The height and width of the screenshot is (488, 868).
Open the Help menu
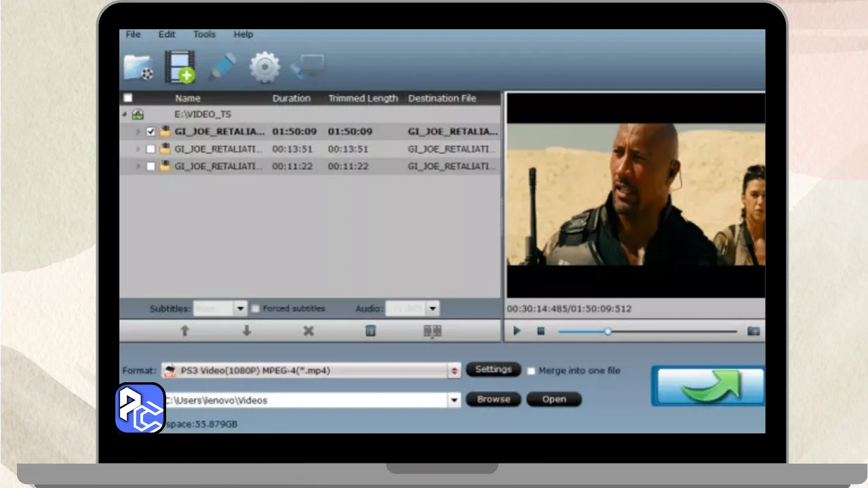point(243,35)
